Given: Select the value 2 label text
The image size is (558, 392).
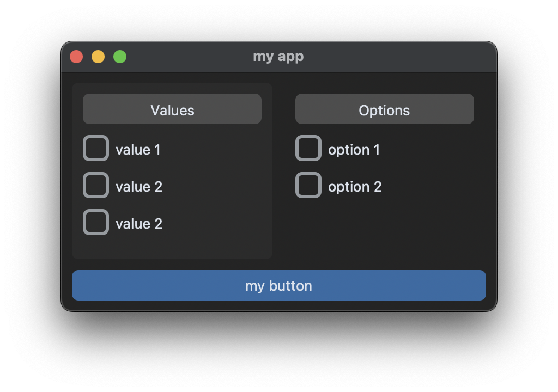Looking at the screenshot, I should 138,186.
